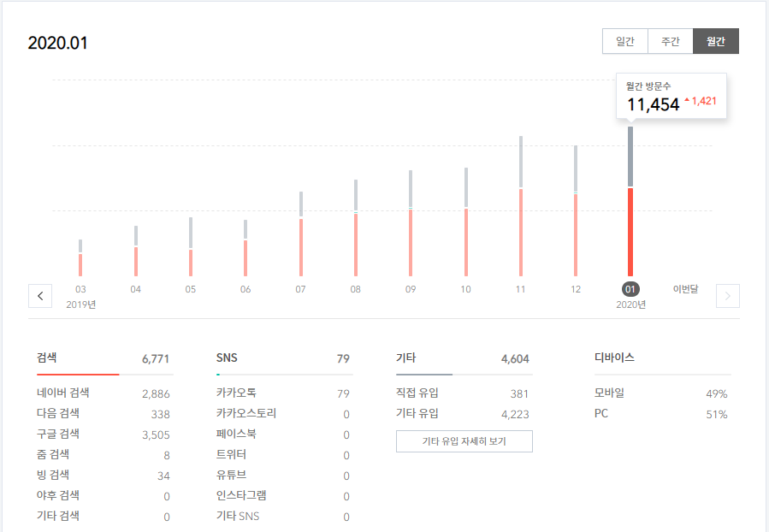This screenshot has width=769, height=532.
Task: Click the 3,505 Google search count
Action: coord(156,434)
